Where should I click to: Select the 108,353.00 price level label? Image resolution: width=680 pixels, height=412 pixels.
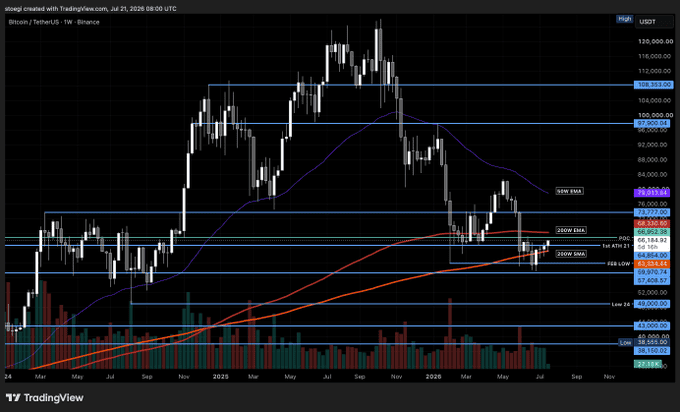(x=654, y=85)
